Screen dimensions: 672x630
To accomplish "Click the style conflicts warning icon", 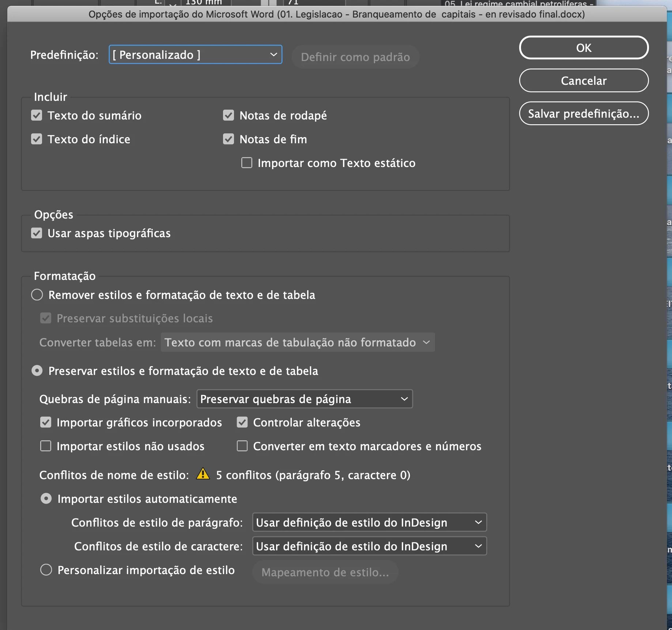I will pos(203,474).
